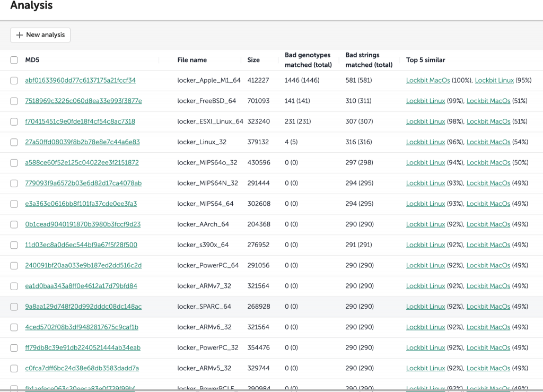Select checkbox next to locker_MIPS64_64

(x=14, y=204)
